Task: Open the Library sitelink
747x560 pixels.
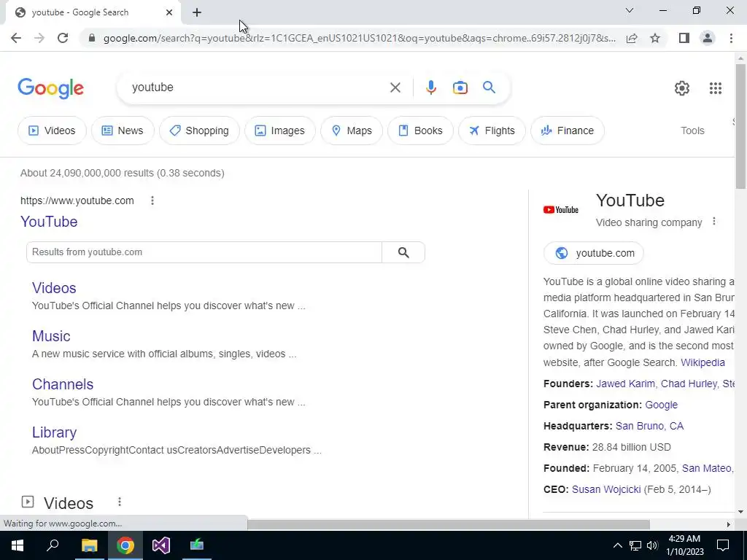Action: (54, 432)
